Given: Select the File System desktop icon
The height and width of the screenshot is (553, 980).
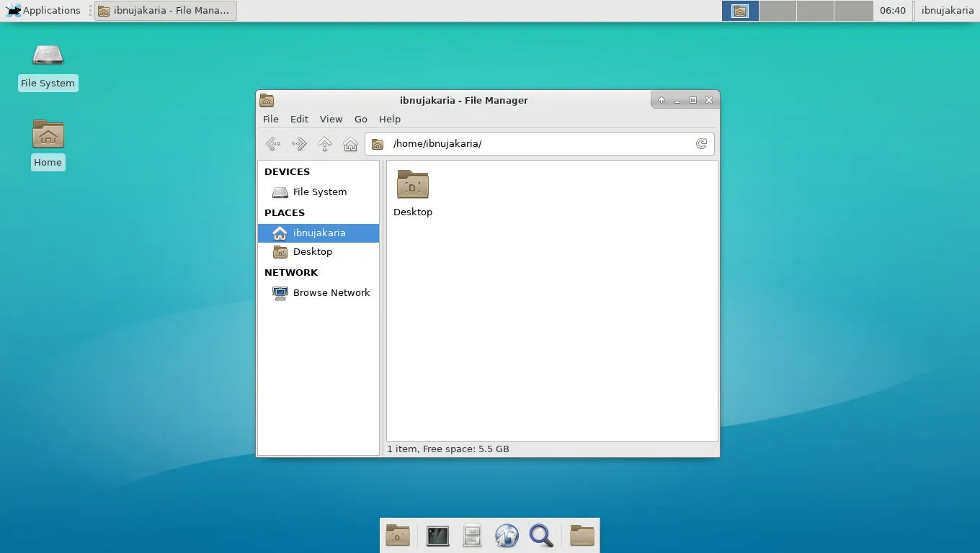Looking at the screenshot, I should pyautogui.click(x=48, y=65).
